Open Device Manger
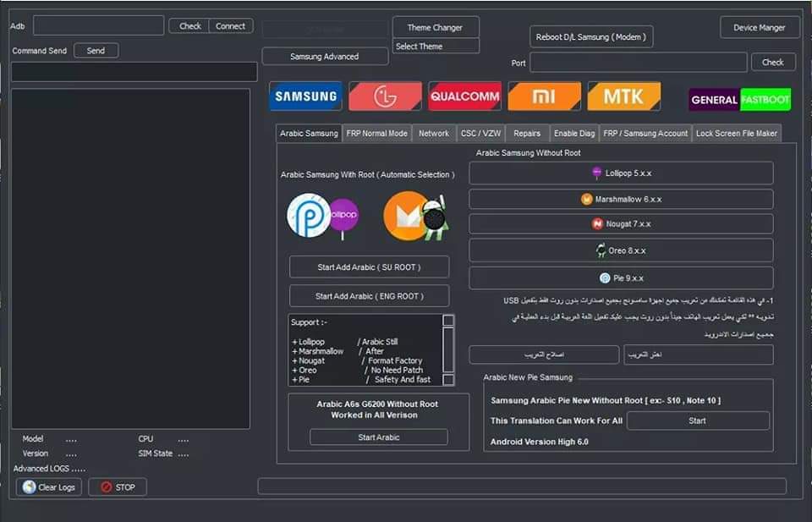 click(x=760, y=27)
